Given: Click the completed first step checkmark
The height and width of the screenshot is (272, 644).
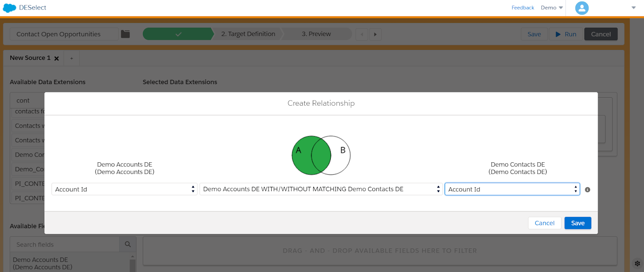Looking at the screenshot, I should (x=178, y=34).
